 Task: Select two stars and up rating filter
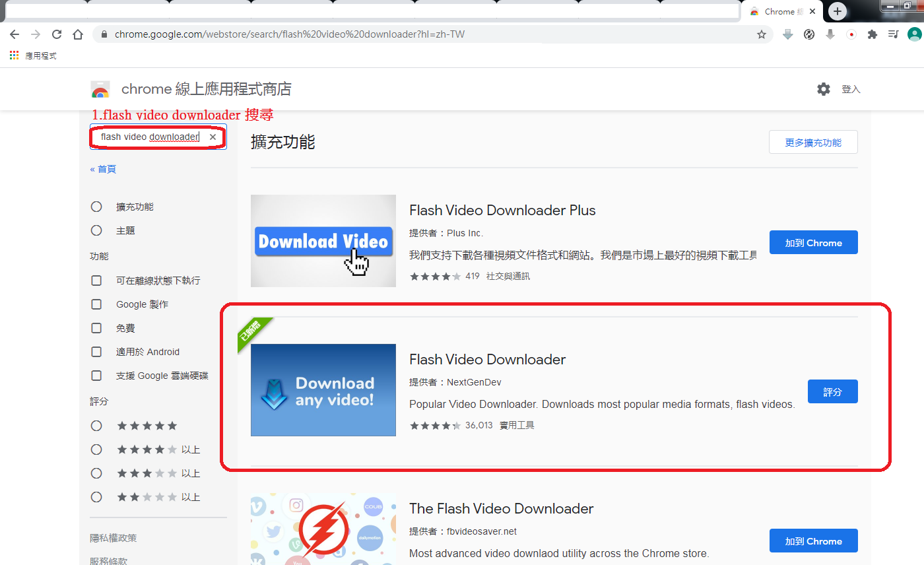pyautogui.click(x=96, y=497)
